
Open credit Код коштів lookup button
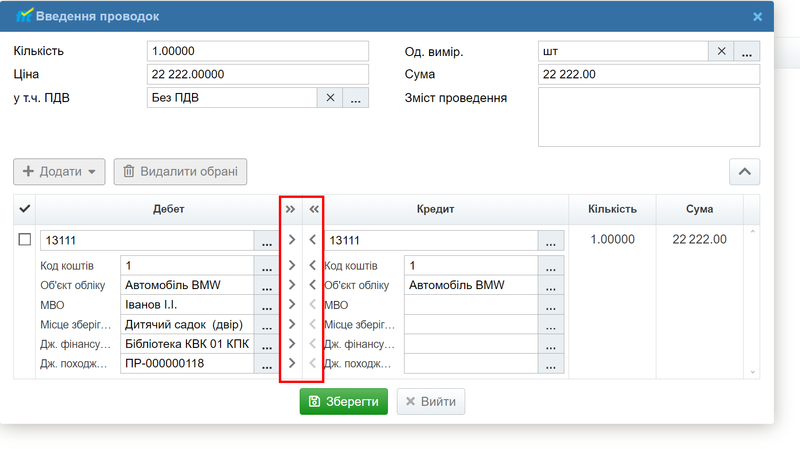(x=551, y=266)
